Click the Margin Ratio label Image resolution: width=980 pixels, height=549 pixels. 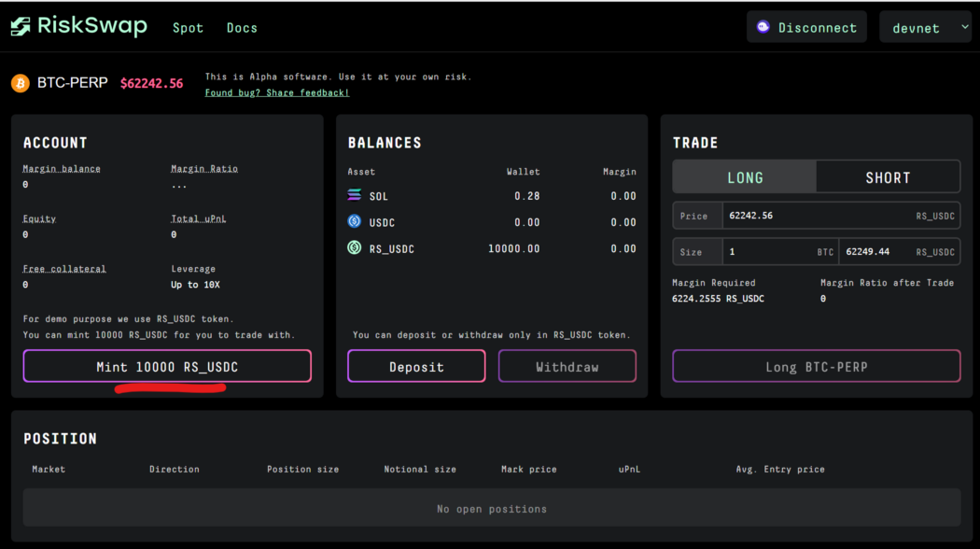coord(204,169)
